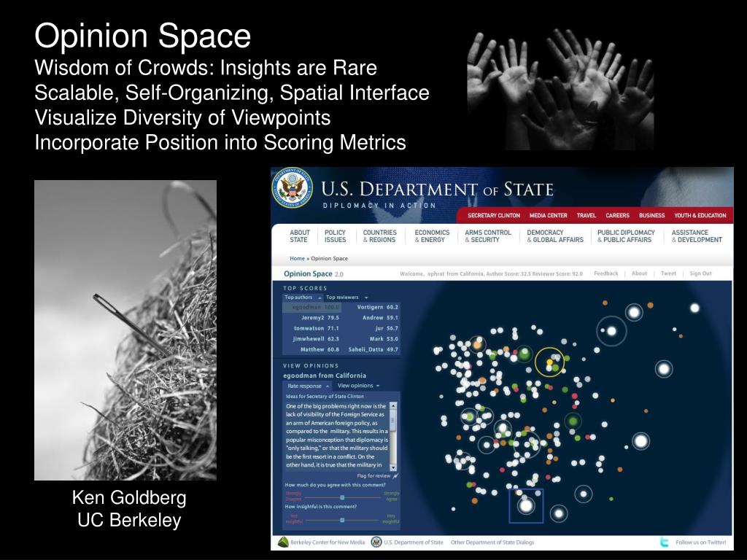The width and height of the screenshot is (747, 560).
Task: Select the yellow-circled opinion point
Action: (550, 362)
